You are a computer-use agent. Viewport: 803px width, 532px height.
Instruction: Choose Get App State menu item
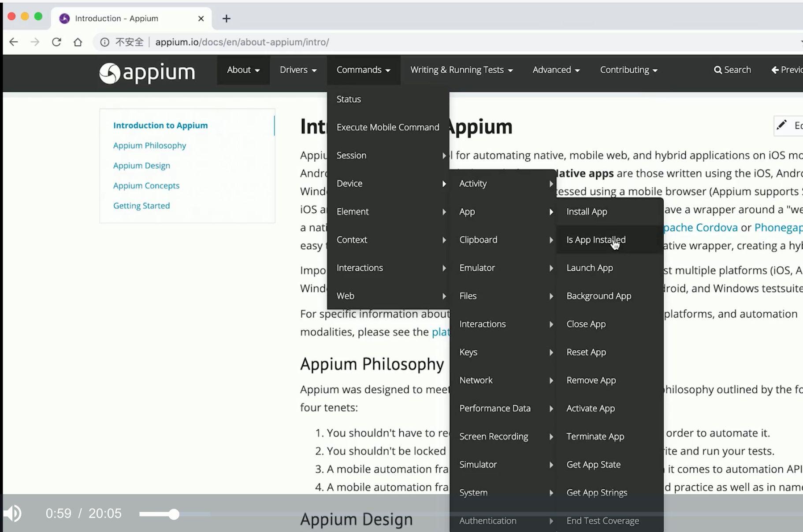point(610,465)
